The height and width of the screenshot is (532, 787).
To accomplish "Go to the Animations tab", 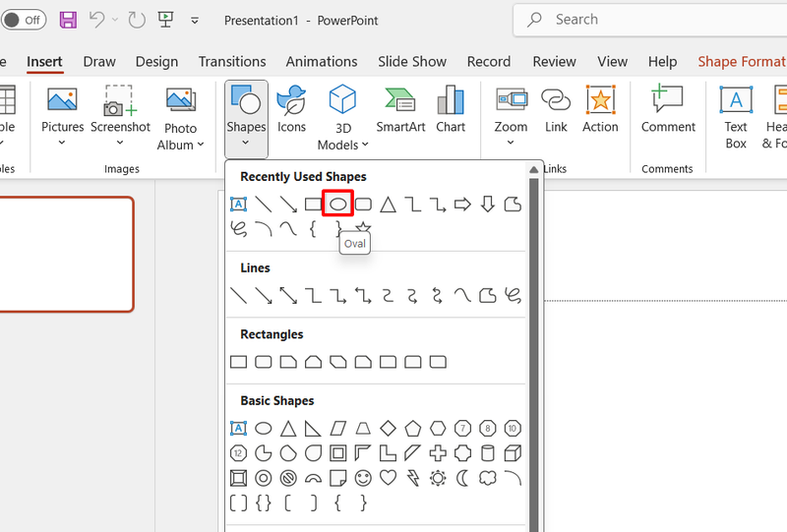I will pyautogui.click(x=322, y=62).
